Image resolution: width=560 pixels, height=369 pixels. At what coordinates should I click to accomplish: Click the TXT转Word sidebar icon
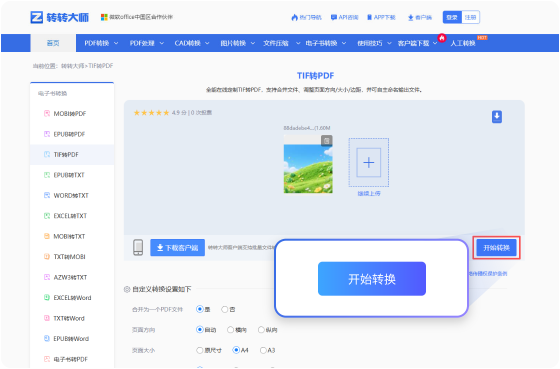[47, 318]
